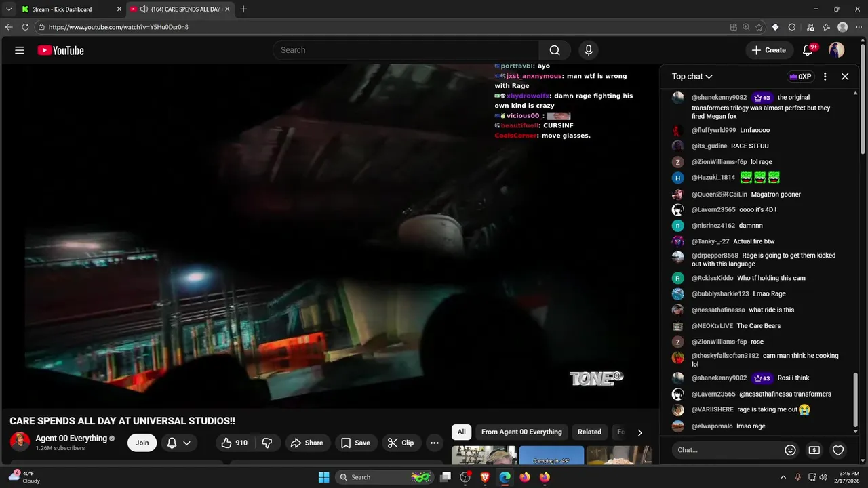Like the video with 910 likes

point(235,443)
